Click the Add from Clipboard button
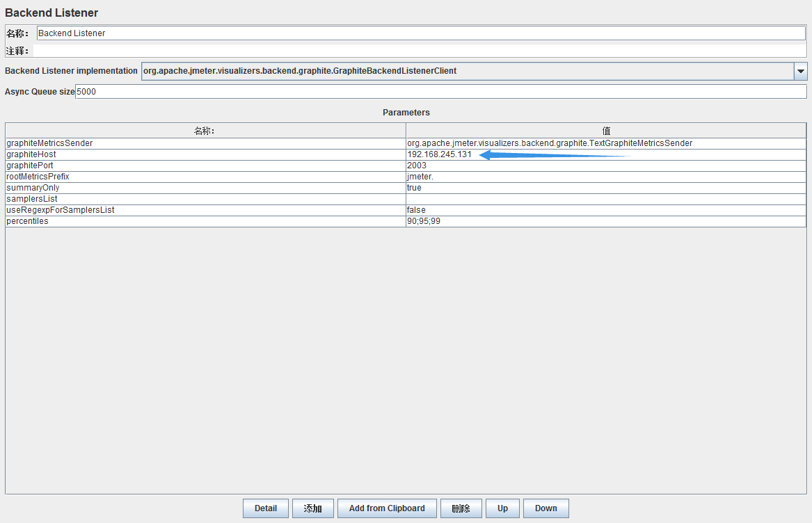Image resolution: width=812 pixels, height=523 pixels. point(387,508)
